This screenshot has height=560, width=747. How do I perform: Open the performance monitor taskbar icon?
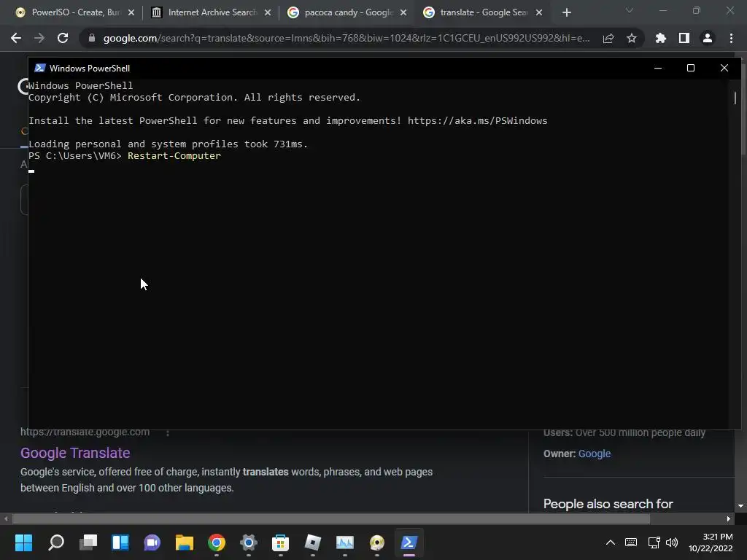(344, 542)
